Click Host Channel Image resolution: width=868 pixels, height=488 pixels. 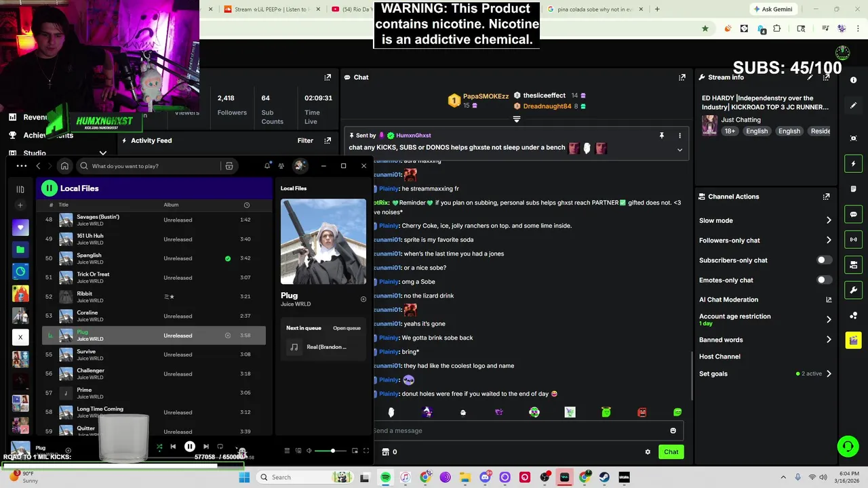(x=719, y=357)
